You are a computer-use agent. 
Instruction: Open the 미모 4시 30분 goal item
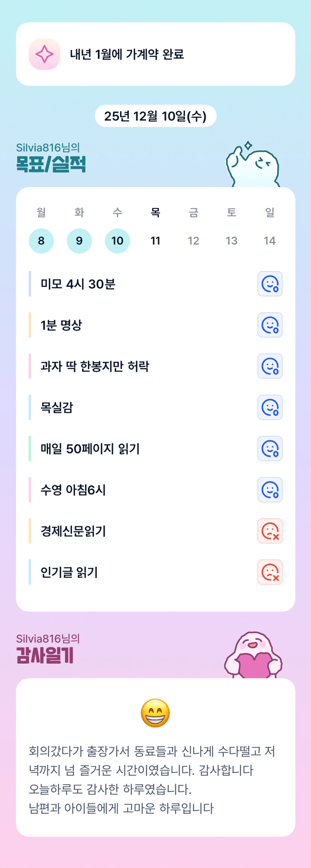[x=78, y=284]
